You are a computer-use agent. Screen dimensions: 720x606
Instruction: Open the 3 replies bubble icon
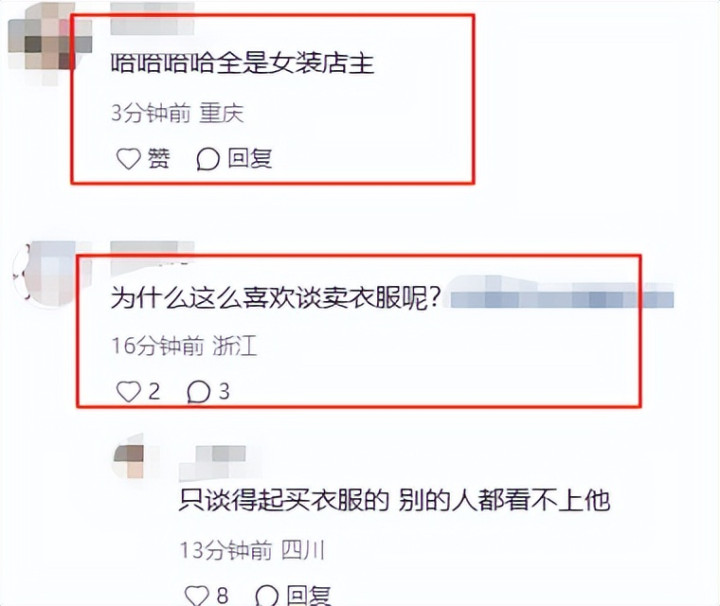[x=198, y=392]
